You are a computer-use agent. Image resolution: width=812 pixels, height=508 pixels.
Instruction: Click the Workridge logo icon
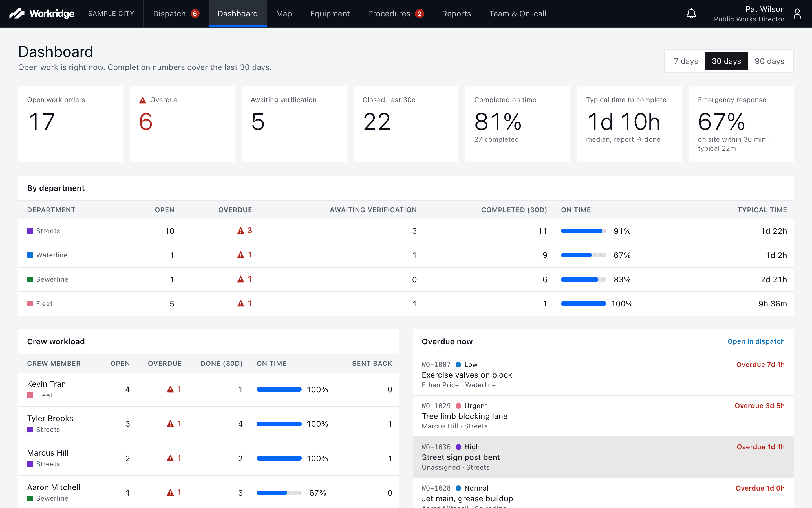pos(17,14)
